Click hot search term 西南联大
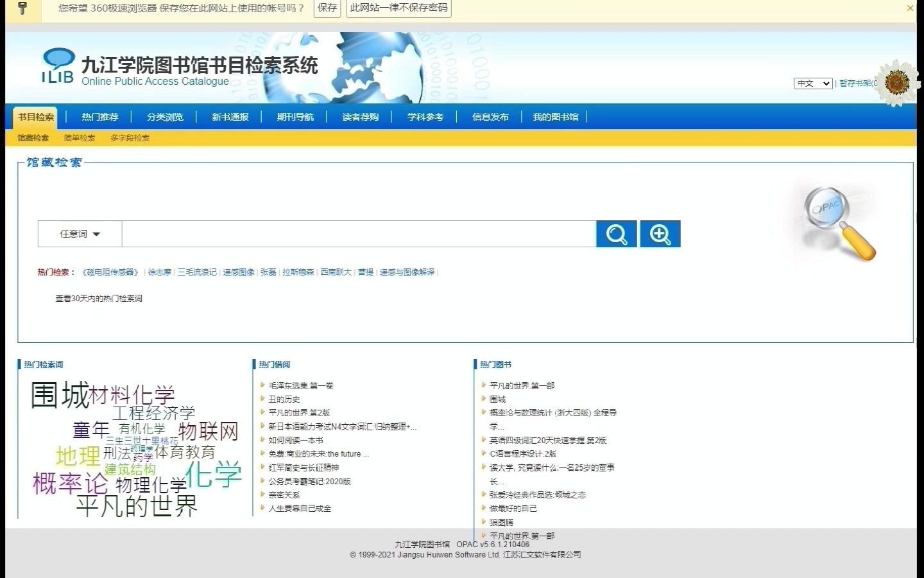 coord(336,272)
